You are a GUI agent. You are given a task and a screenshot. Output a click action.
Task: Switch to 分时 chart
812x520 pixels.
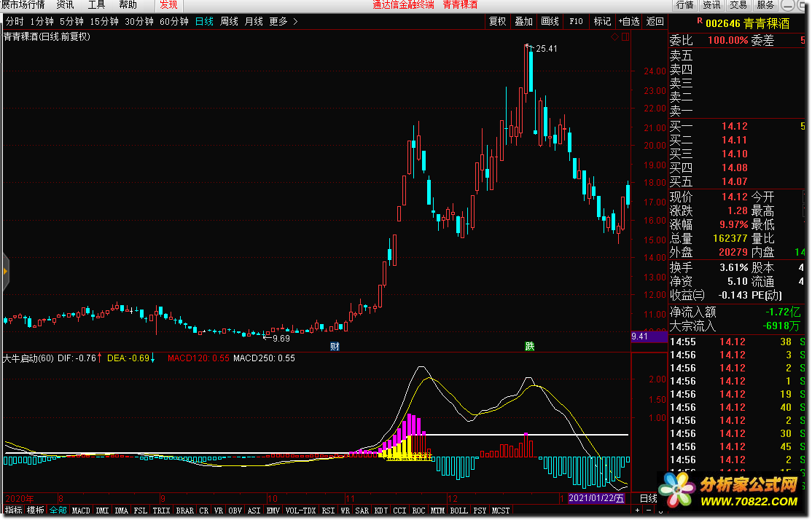pyautogui.click(x=15, y=21)
